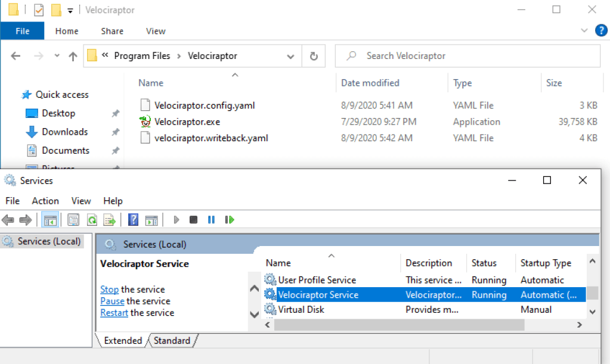Click the Pause Service toolbar icon

tap(211, 220)
